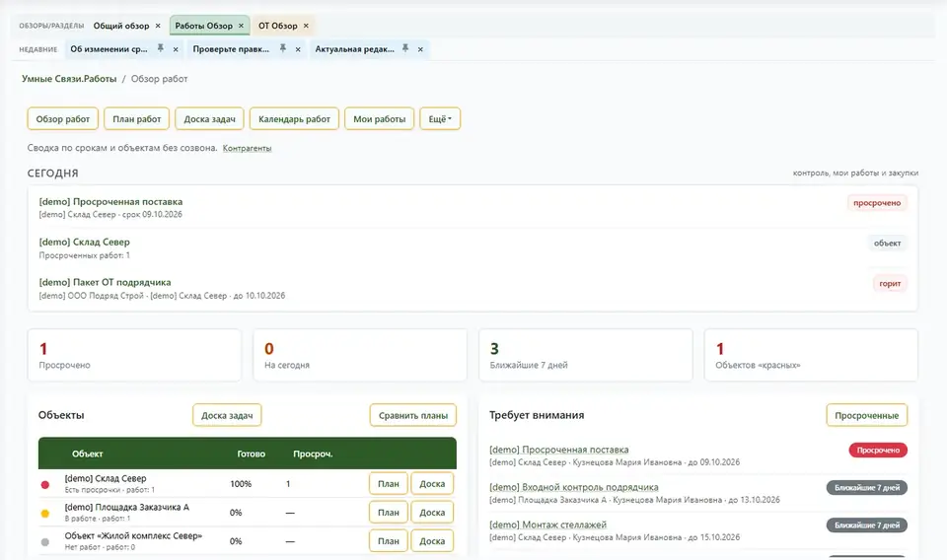Open [demo] Склад Север in Сегодня list
Viewport: 947px width, 560px height.
click(x=85, y=242)
